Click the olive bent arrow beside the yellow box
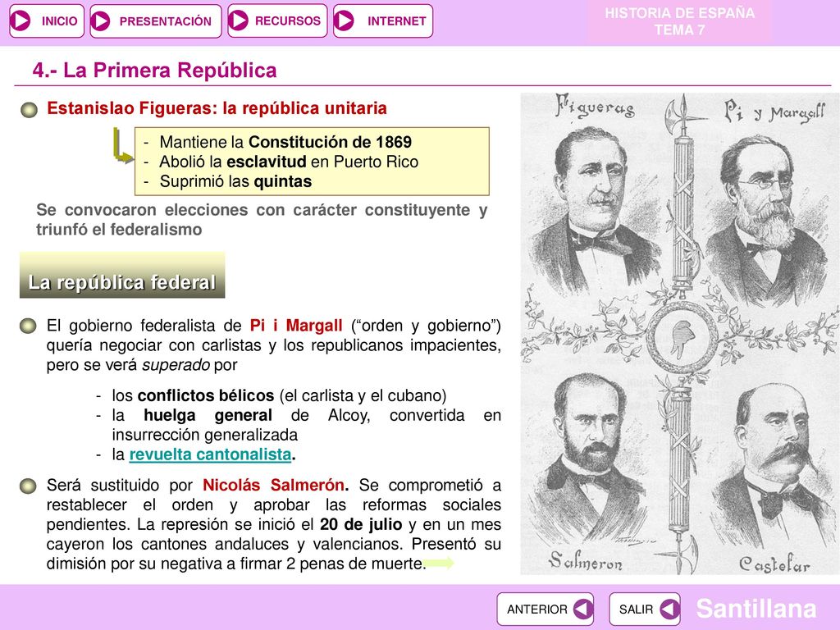Viewport: 840px width, 630px height. pyautogui.click(x=123, y=145)
